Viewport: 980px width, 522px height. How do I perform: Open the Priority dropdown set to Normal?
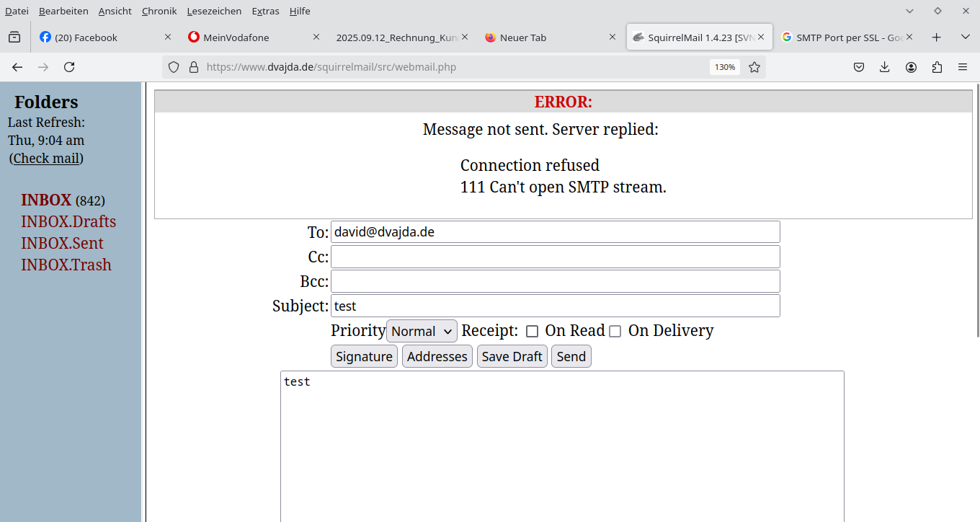tap(422, 331)
